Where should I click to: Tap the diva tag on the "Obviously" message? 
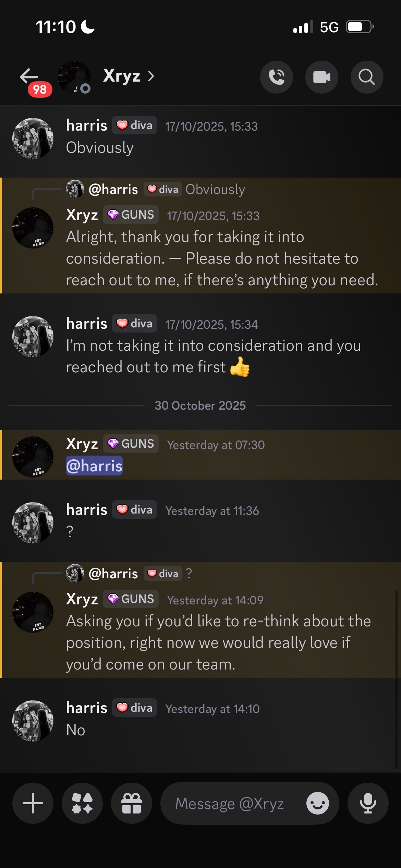[x=135, y=125]
